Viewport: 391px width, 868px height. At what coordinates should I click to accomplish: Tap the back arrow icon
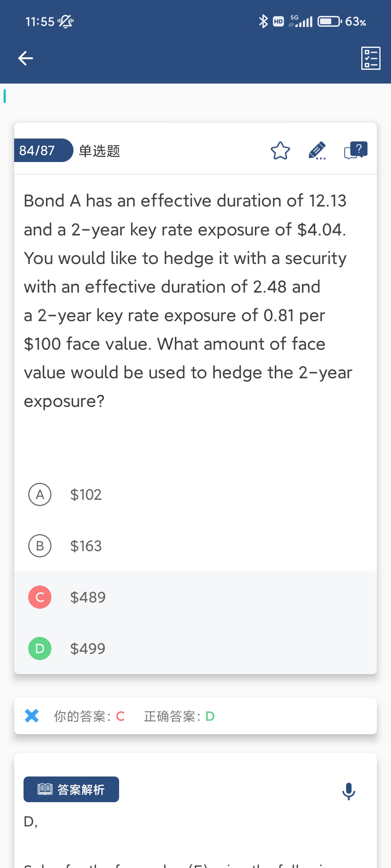[25, 58]
